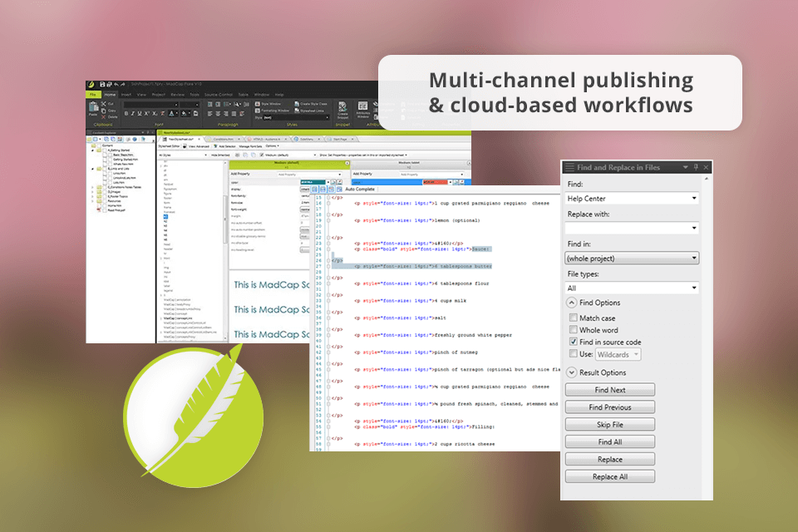The width and height of the screenshot is (798, 532).
Task: Toggle the Medium (default) checkbox
Action: pyautogui.click(x=262, y=155)
